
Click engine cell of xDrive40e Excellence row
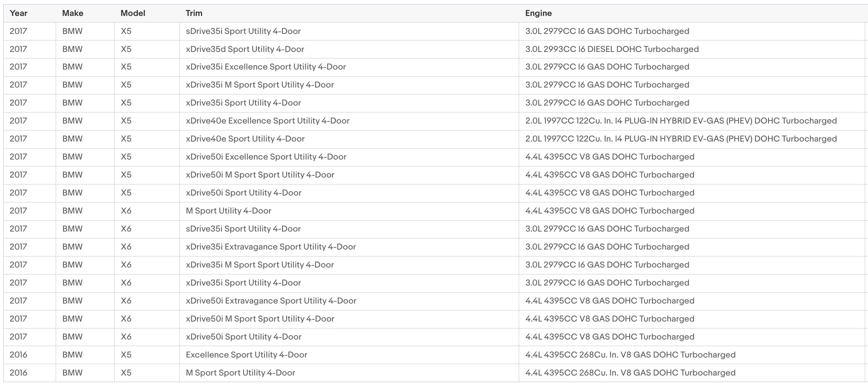692,121
